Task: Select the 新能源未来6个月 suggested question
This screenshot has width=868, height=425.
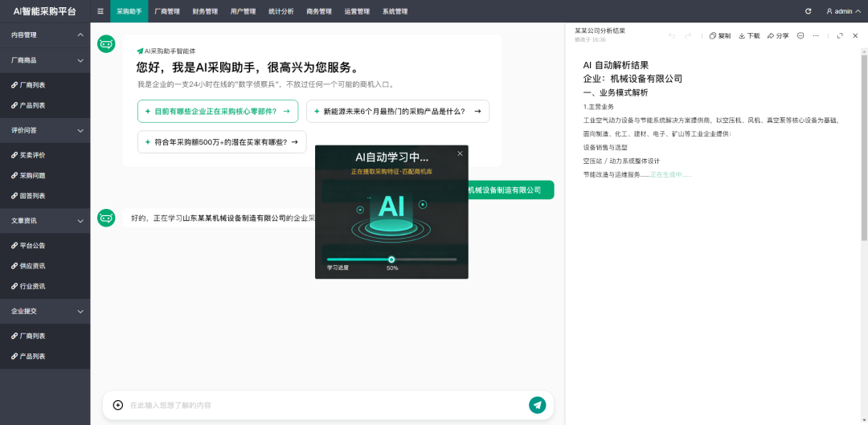Action: (397, 112)
